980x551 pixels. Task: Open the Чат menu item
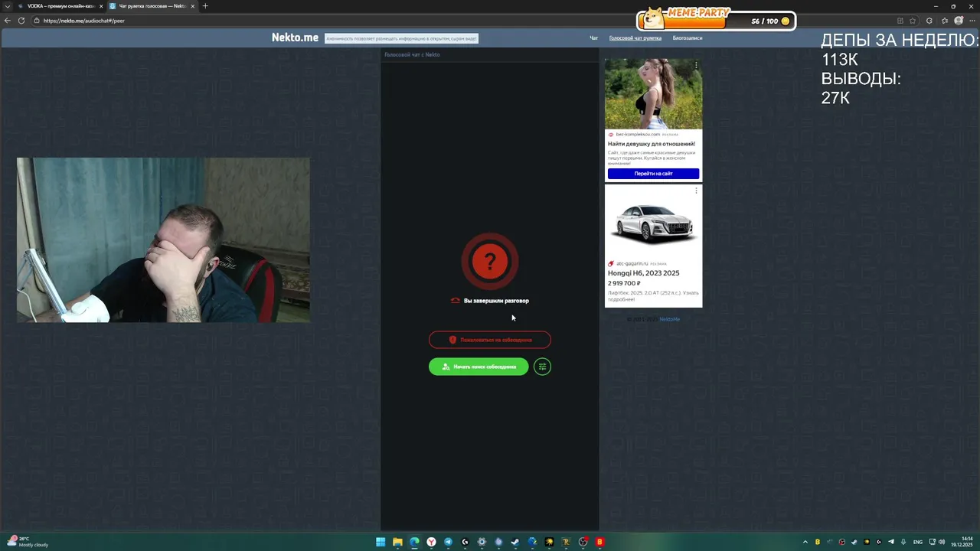pyautogui.click(x=593, y=38)
